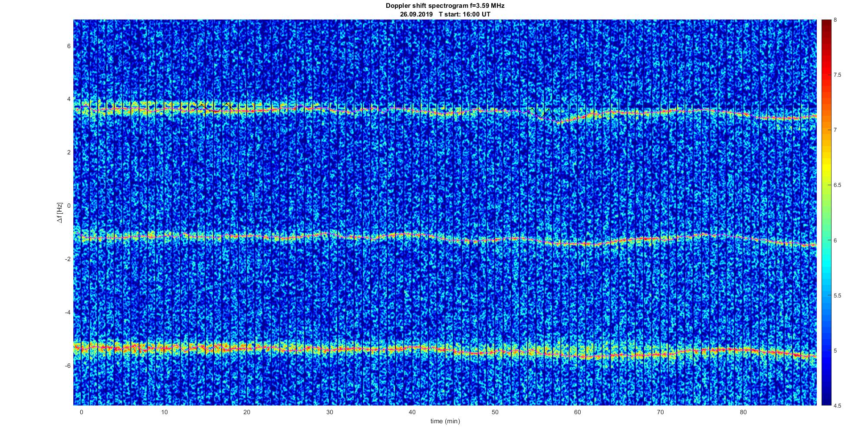Click the title 'Doppler shift spectrogram f=3.59 MHz'
The image size is (868, 435).
(445, 6)
